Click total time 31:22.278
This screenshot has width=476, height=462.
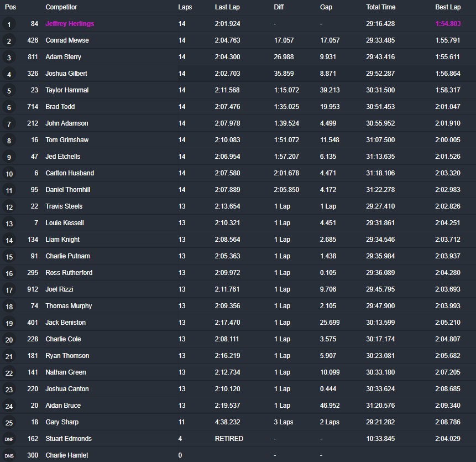point(380,190)
